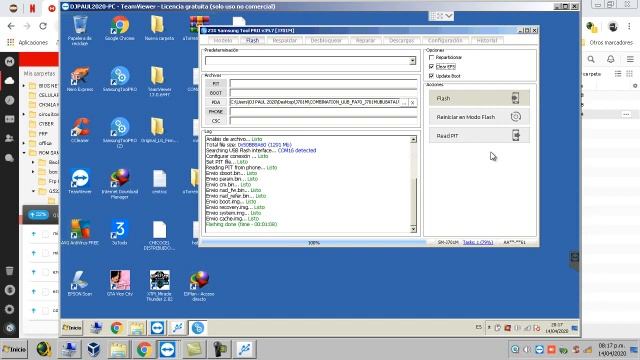
Task: Open the Configuración tab
Action: click(x=445, y=40)
